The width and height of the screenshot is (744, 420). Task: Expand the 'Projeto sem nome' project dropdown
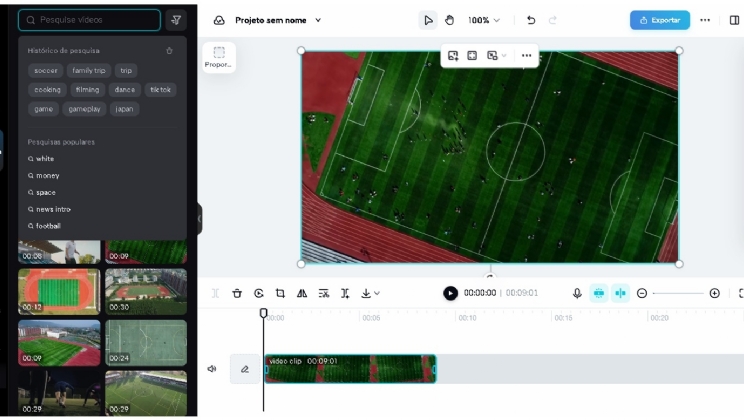[x=318, y=20]
